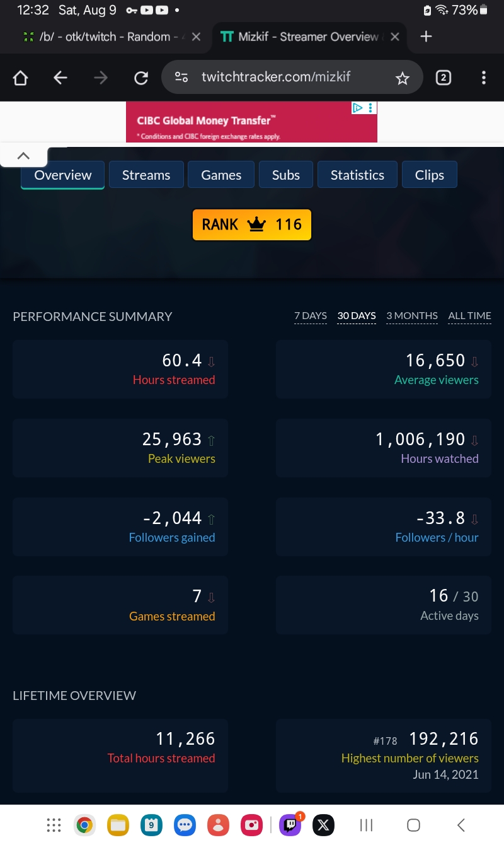
Task: Click the 192,216 Highest number of viewers
Action: pos(444,738)
